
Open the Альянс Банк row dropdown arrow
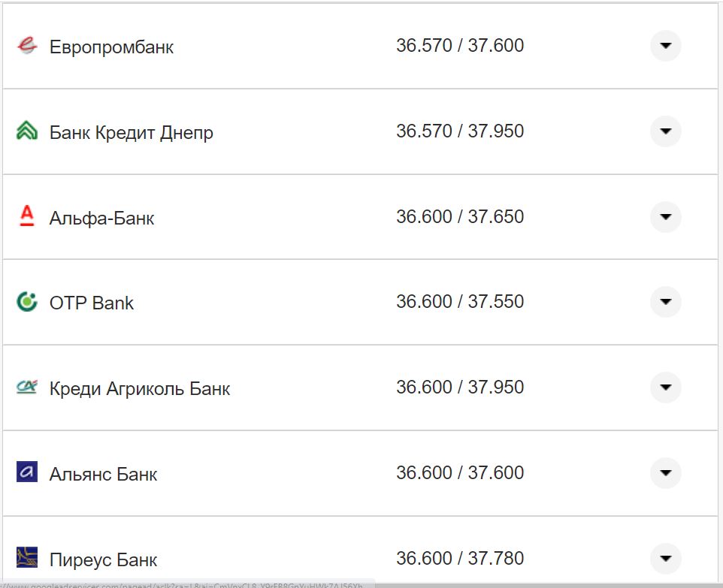pos(665,473)
